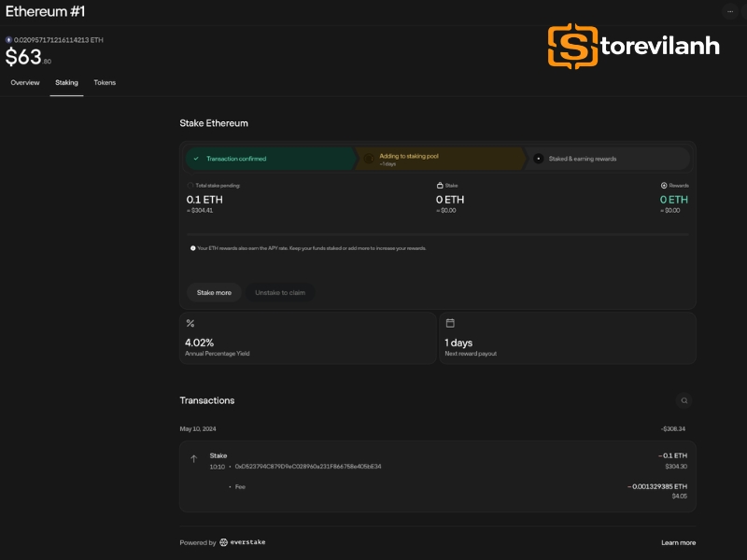
Task: Click the everstake logo icon
Action: (x=223, y=542)
